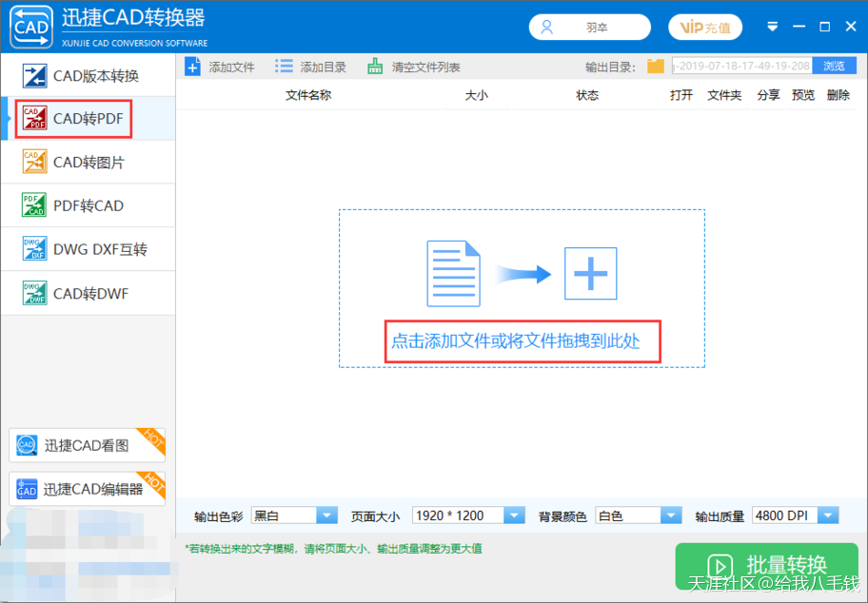Image resolution: width=868 pixels, height=603 pixels.
Task: Click the 浏览 browse button
Action: coord(835,67)
